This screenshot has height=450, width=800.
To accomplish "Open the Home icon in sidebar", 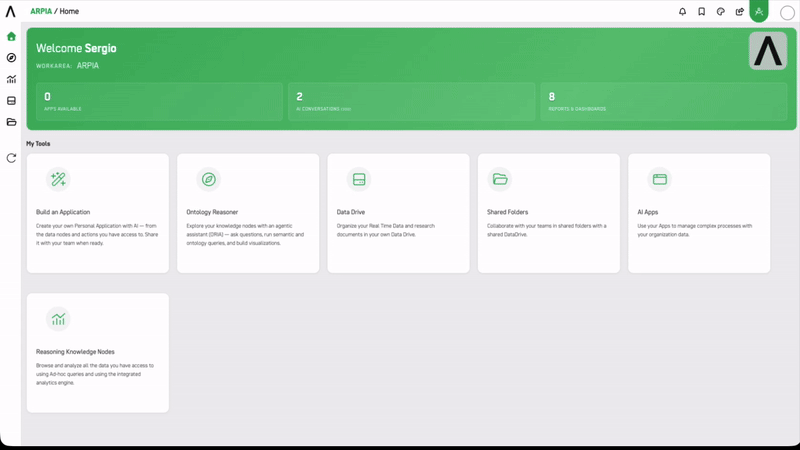I will coord(11,36).
